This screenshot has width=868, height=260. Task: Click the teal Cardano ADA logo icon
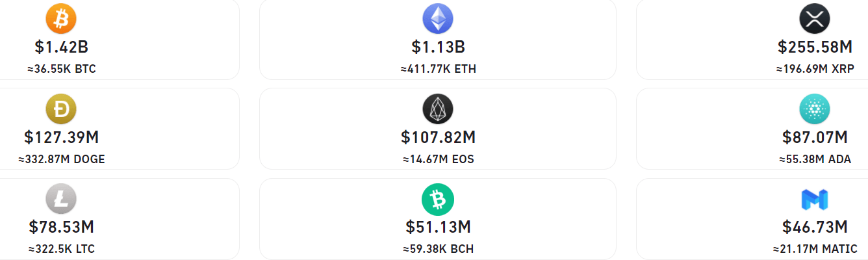[815, 110]
